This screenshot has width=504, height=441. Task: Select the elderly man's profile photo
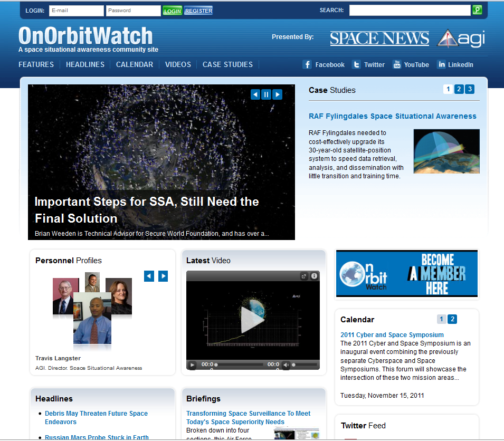63,296
